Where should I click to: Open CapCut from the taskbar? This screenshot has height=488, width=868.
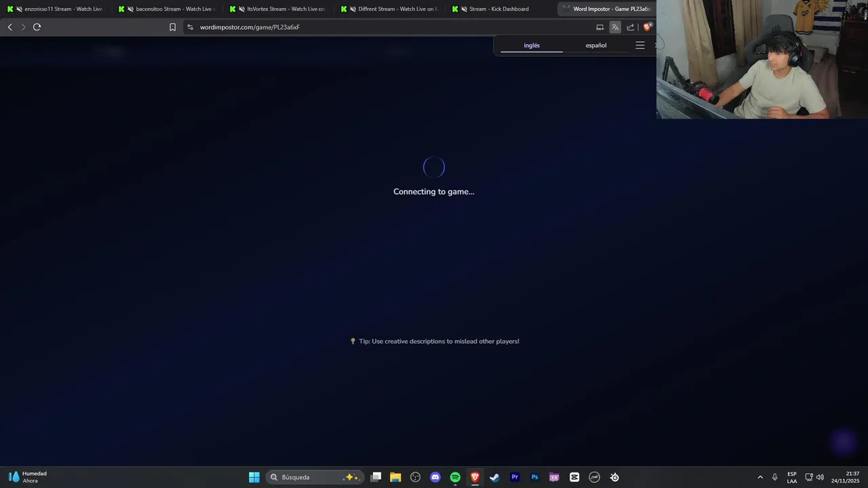click(574, 477)
